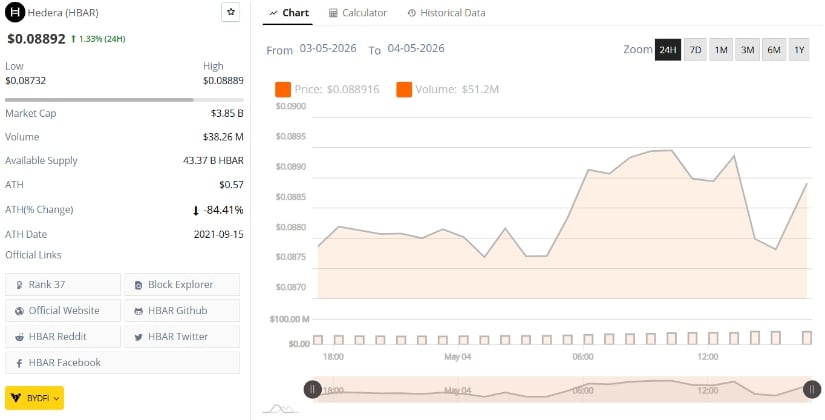
Task: Open the HBAR Facebook link
Action: point(122,363)
